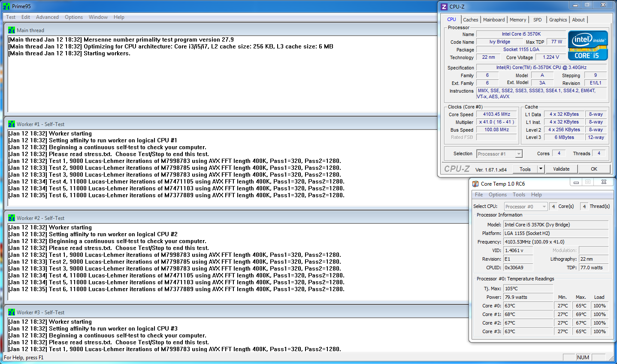Click the Worker #1 Test 6 log line

pyautogui.click(x=176, y=196)
